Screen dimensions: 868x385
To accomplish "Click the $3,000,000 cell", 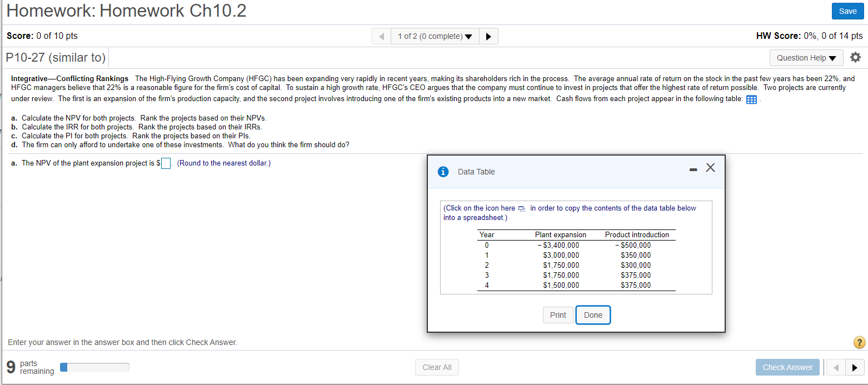I will coord(561,256).
